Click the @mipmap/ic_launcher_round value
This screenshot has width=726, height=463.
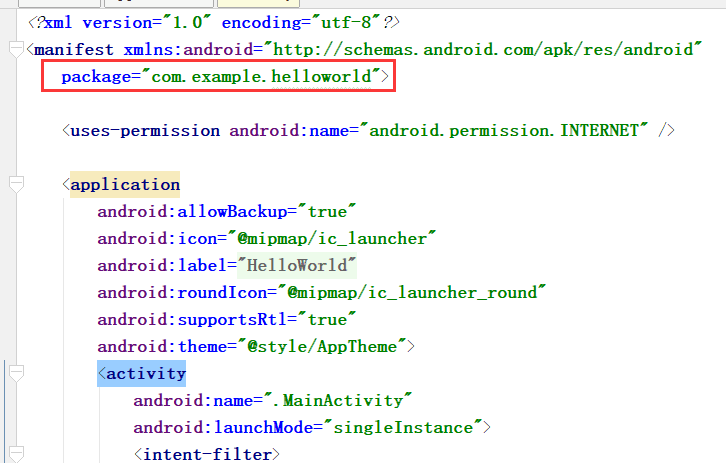coord(412,293)
